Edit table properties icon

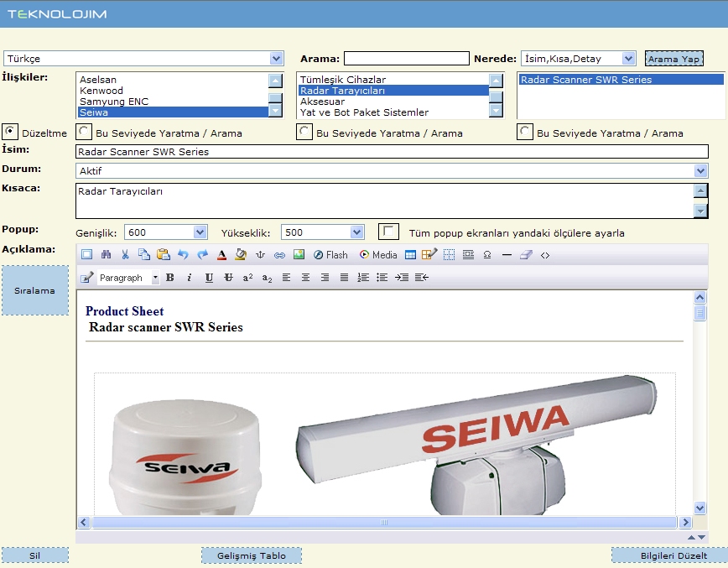(429, 254)
